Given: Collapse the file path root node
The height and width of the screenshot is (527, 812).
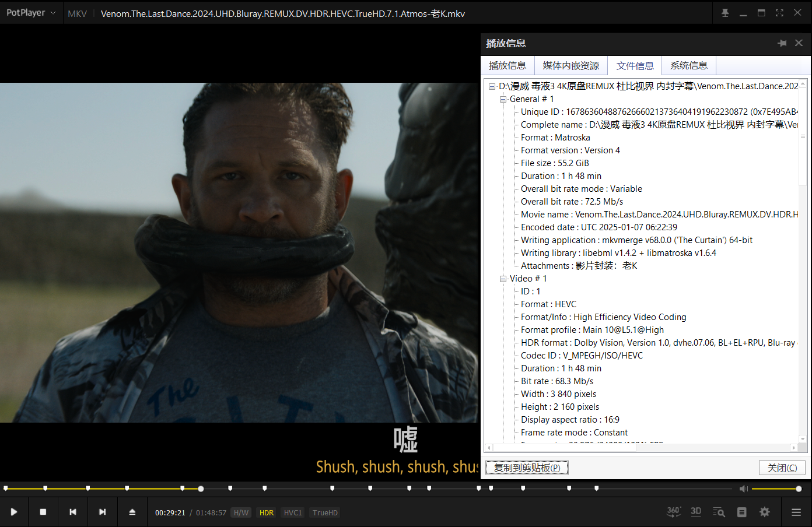Looking at the screenshot, I should pos(492,86).
